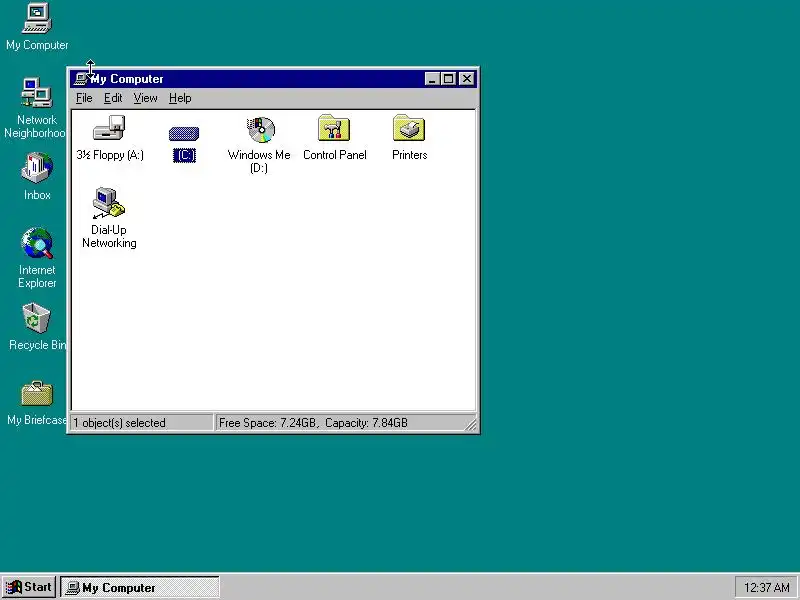Open the View menu
Viewport: 800px width, 600px height.
click(145, 98)
